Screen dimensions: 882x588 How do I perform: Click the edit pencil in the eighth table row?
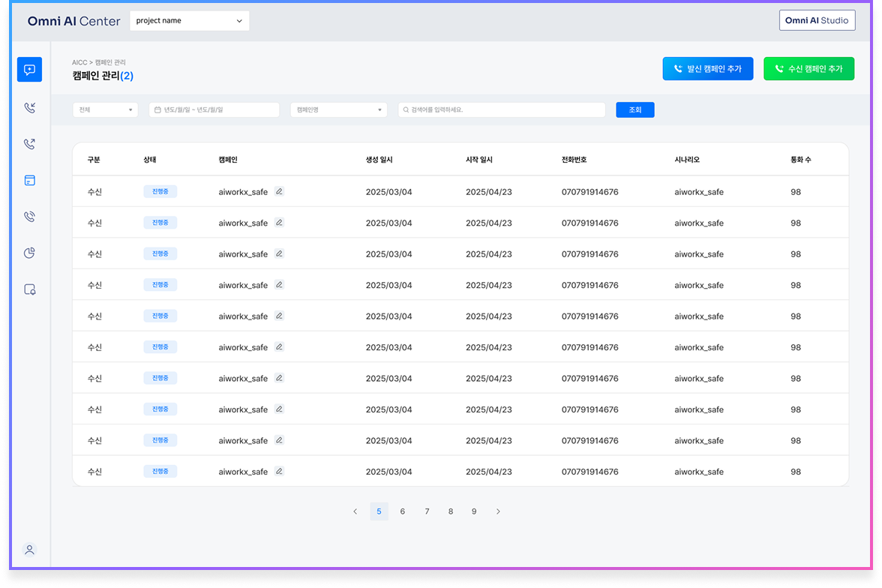point(279,409)
